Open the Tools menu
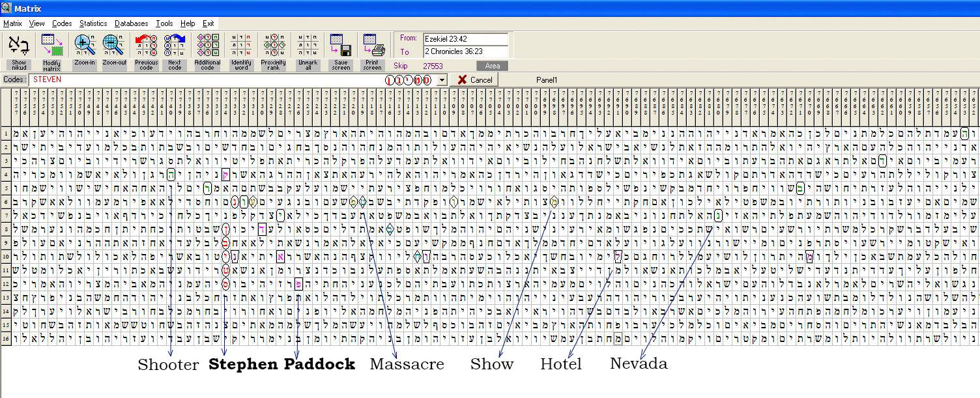The width and height of the screenshot is (980, 398). pyautogui.click(x=164, y=23)
